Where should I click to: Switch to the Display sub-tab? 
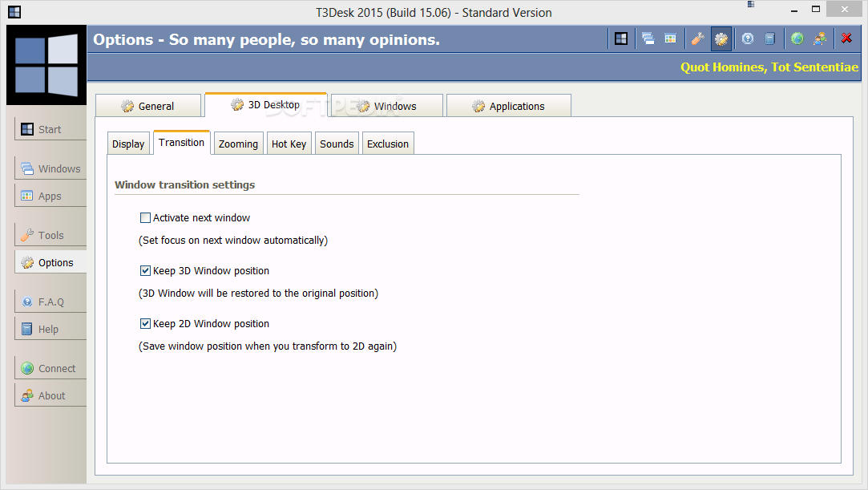point(128,144)
